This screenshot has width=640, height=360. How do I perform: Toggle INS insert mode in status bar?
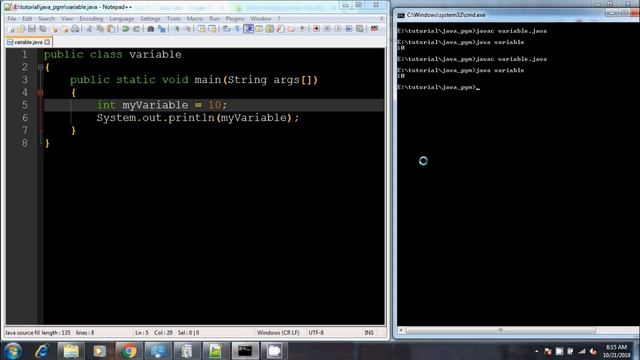coord(369,333)
